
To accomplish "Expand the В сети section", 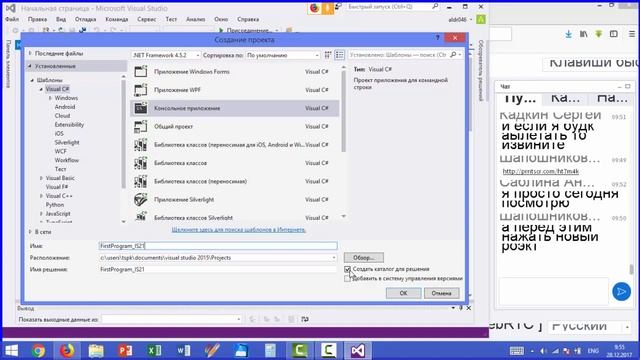I will [30, 232].
